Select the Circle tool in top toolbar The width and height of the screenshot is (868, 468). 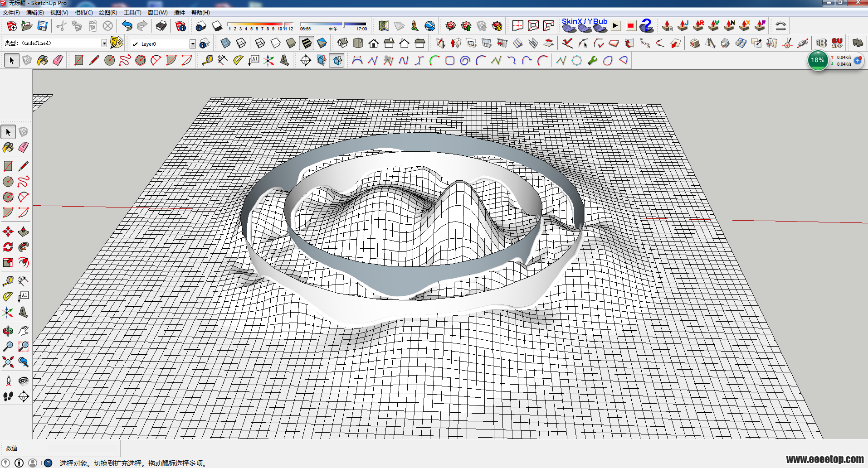(109, 60)
